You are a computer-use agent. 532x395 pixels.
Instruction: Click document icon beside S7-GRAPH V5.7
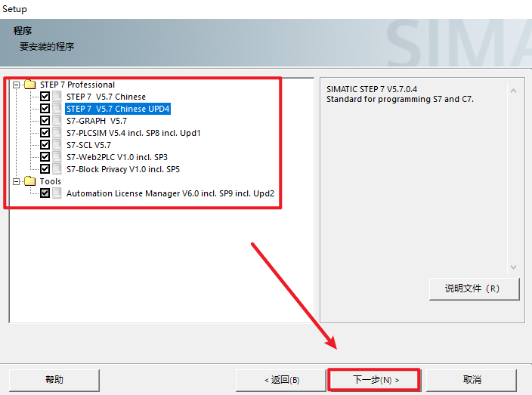point(57,121)
